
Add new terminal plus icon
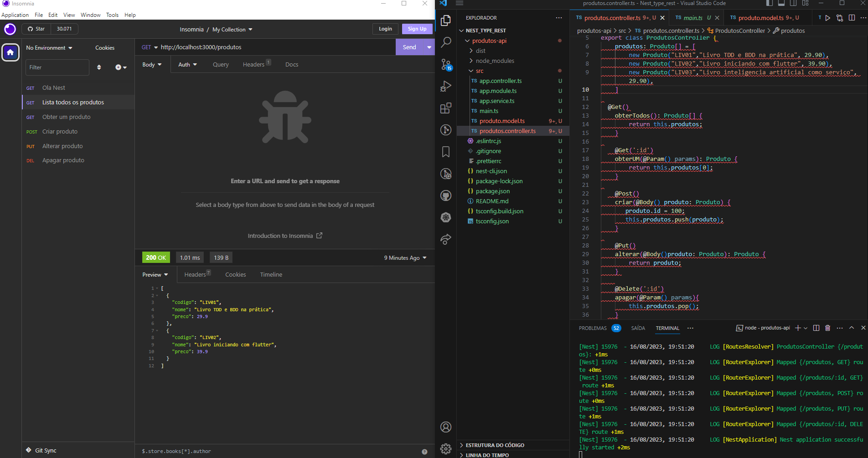(798, 328)
